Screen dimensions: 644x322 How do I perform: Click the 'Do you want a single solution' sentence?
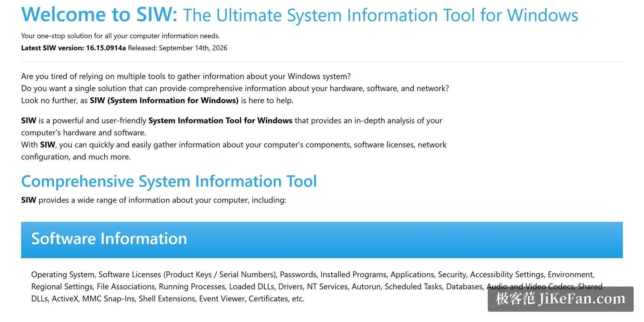click(x=235, y=89)
